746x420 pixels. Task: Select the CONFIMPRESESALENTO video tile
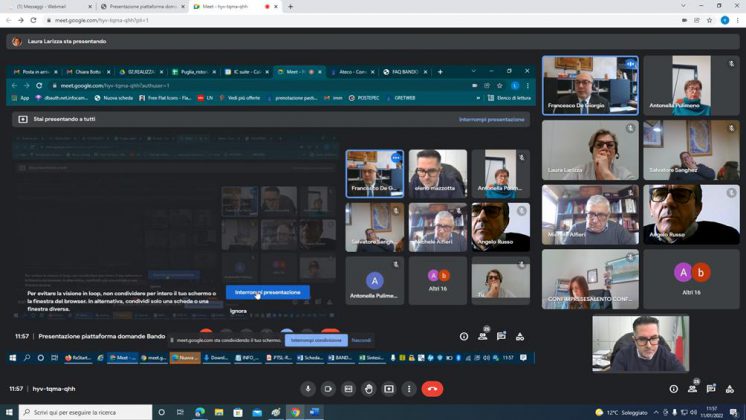coord(590,279)
